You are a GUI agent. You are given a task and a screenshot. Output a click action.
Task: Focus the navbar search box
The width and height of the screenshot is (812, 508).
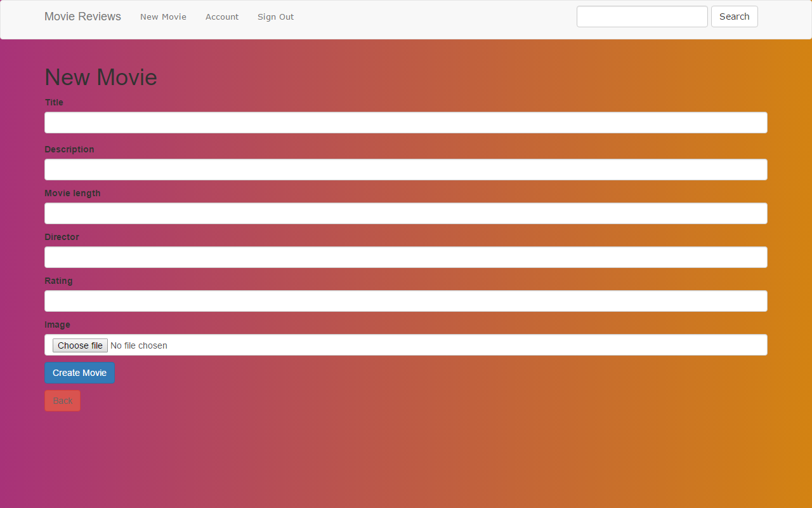(642, 17)
